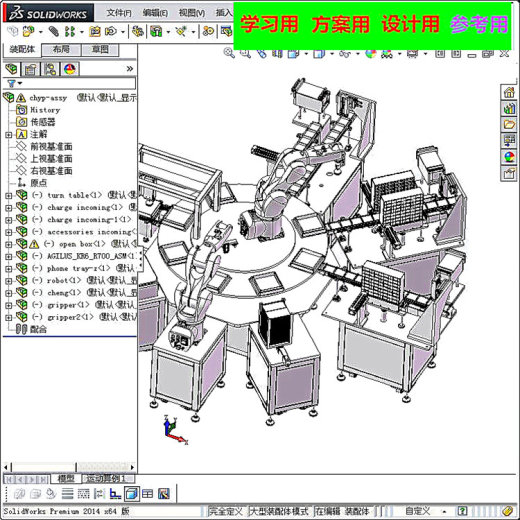
Task: Open the Design Library task pane icon
Action: (x=509, y=108)
